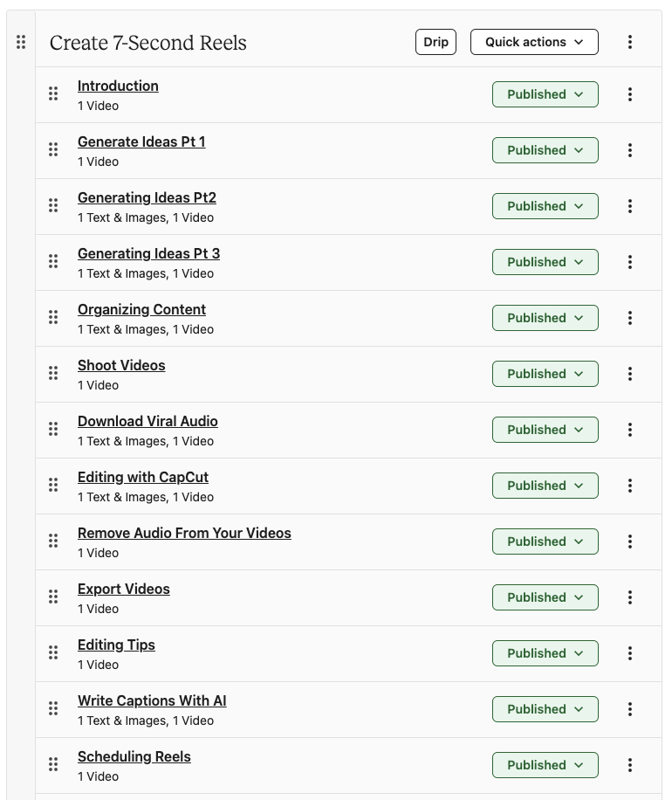Click the Drip button
Image resolution: width=672 pixels, height=800 pixels.
tap(435, 42)
